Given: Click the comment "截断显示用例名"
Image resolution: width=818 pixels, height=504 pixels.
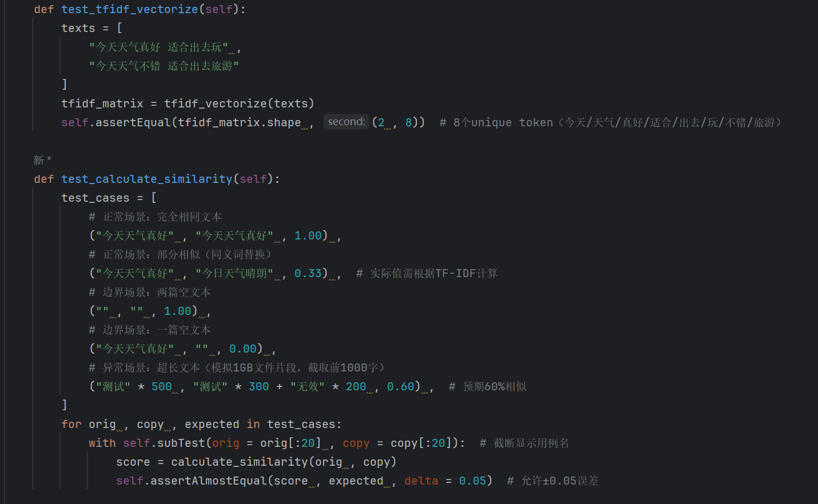Looking at the screenshot, I should point(525,443).
